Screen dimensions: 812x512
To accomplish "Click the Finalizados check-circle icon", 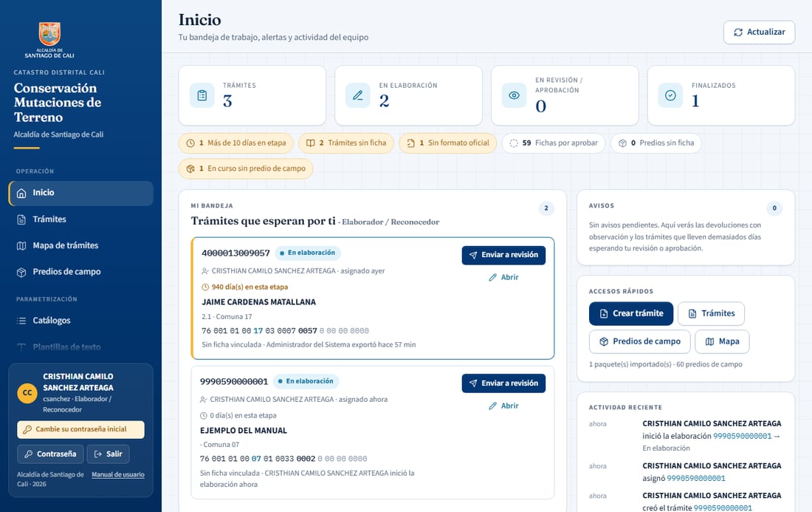I will (x=670, y=95).
